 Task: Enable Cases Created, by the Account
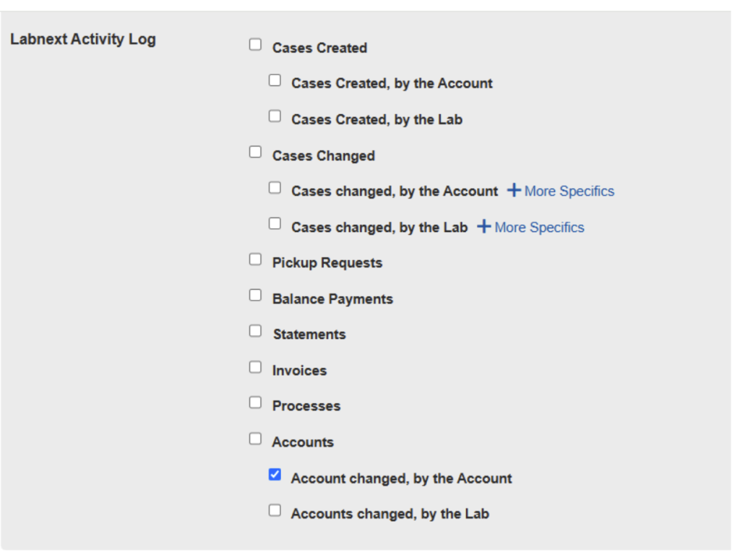(x=275, y=80)
